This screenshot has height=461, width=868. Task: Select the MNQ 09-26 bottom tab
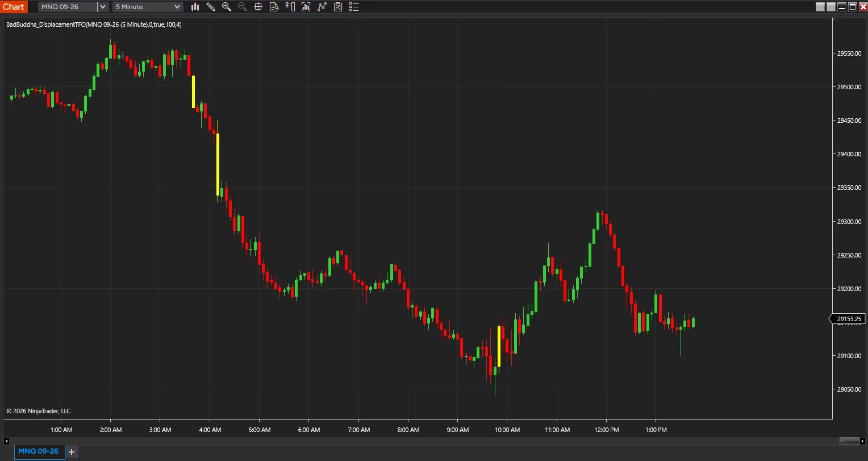coord(38,451)
